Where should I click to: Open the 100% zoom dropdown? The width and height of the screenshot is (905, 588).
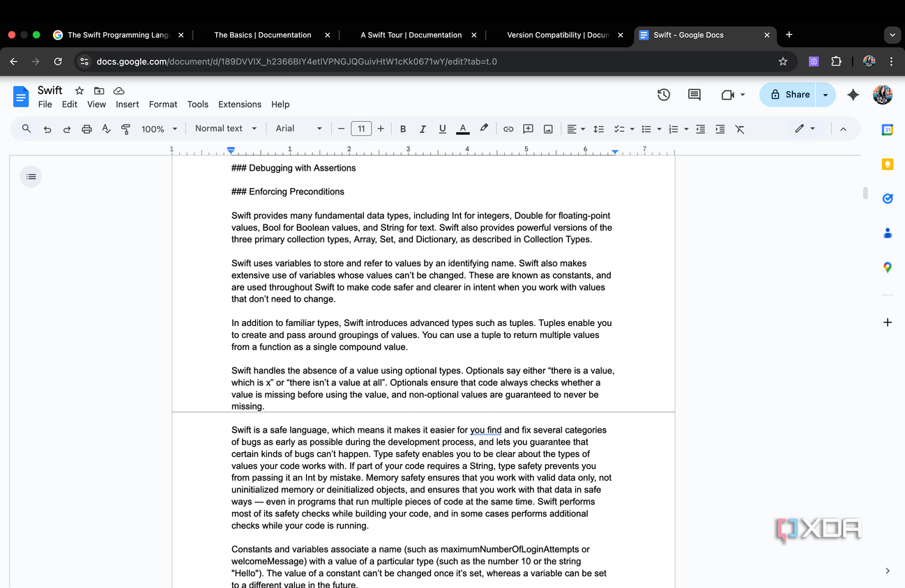[160, 129]
